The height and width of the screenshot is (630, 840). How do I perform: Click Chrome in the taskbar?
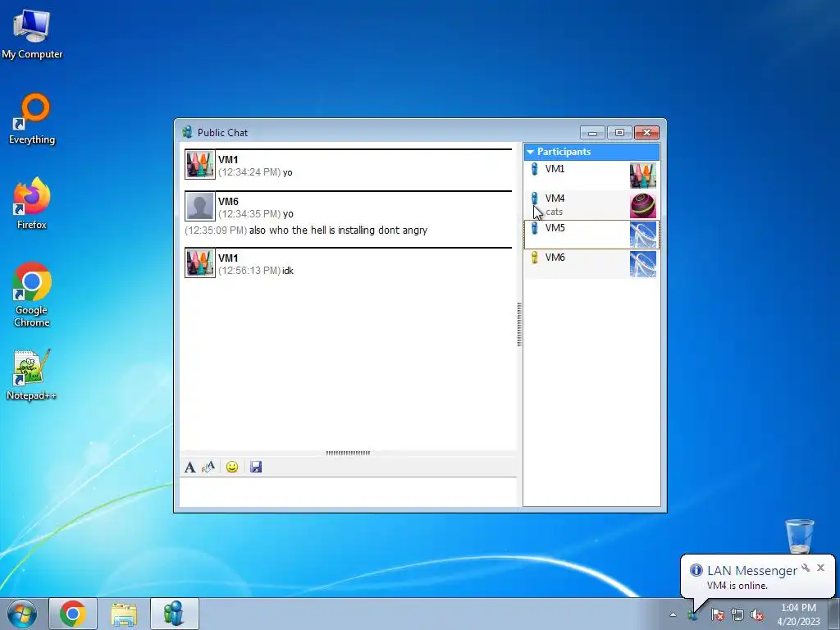73,614
